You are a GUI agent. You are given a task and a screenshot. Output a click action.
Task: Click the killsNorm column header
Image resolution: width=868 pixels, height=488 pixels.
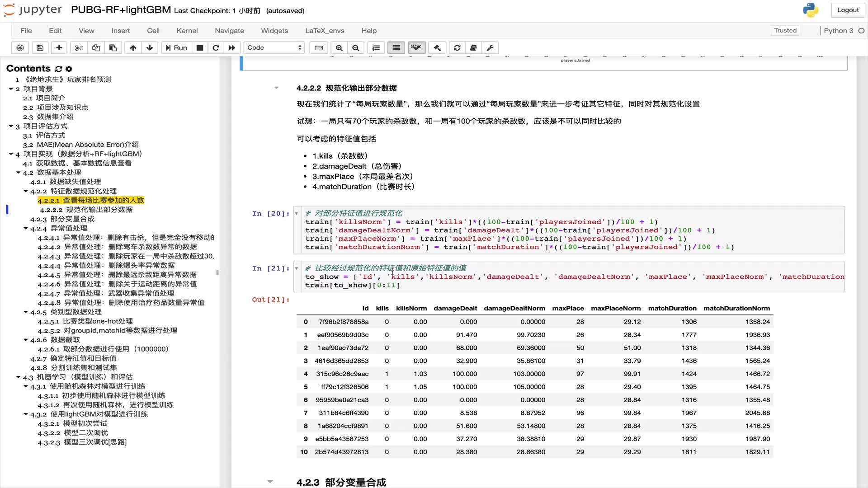[x=411, y=309]
